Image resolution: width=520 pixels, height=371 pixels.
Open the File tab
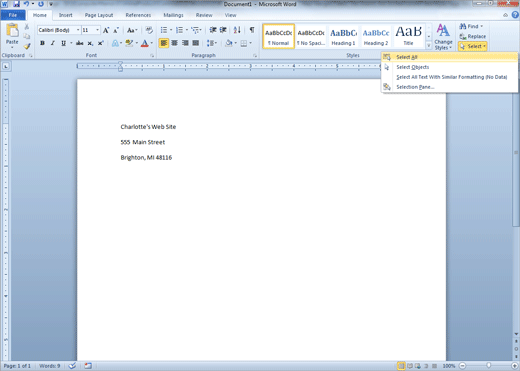(x=13, y=15)
